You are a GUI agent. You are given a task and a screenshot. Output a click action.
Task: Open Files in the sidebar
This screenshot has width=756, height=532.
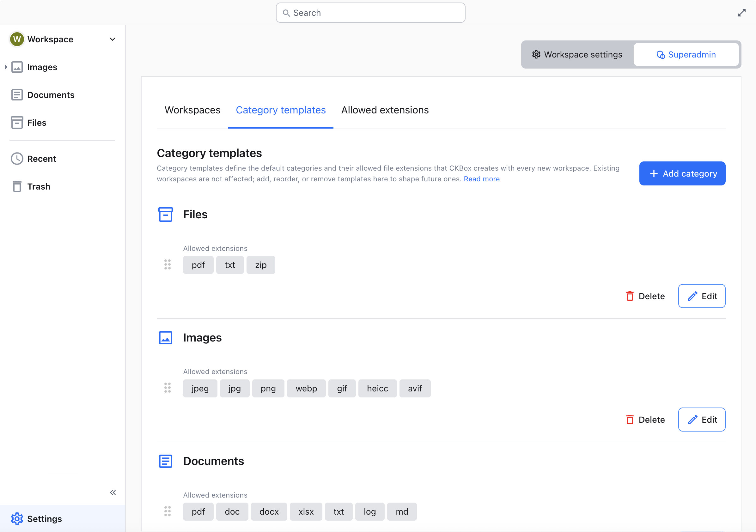37,123
